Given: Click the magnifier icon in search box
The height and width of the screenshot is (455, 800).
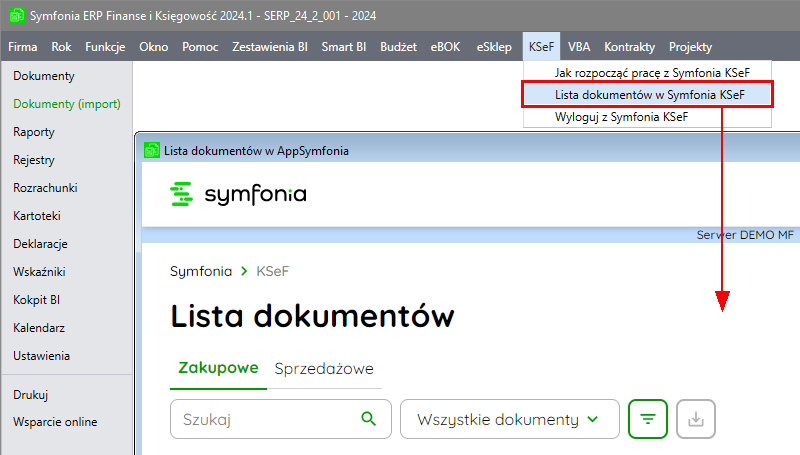Looking at the screenshot, I should coord(369,419).
